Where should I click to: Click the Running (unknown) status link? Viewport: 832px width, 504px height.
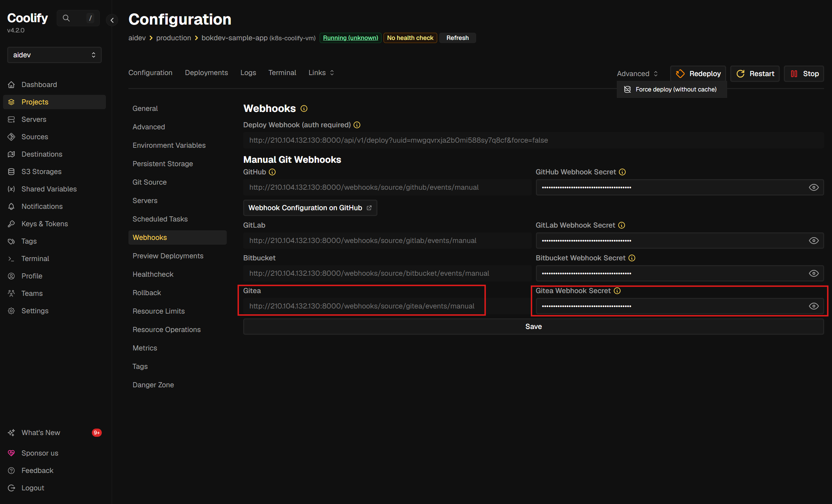click(x=350, y=38)
